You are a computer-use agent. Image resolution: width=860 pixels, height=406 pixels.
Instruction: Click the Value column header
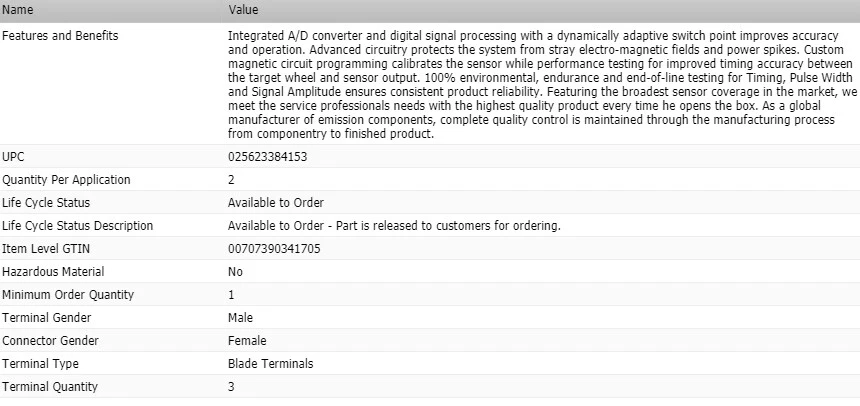[244, 10]
